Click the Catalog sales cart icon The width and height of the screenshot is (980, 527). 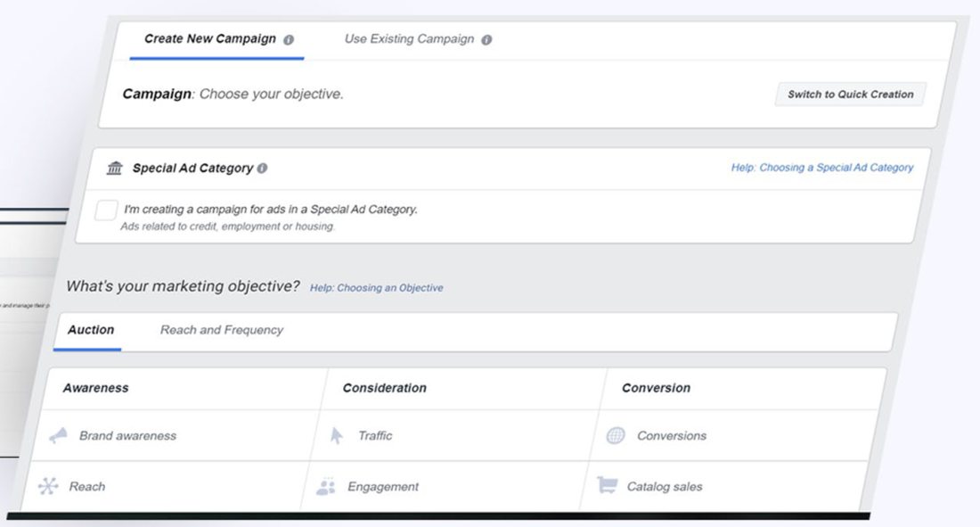point(607,486)
